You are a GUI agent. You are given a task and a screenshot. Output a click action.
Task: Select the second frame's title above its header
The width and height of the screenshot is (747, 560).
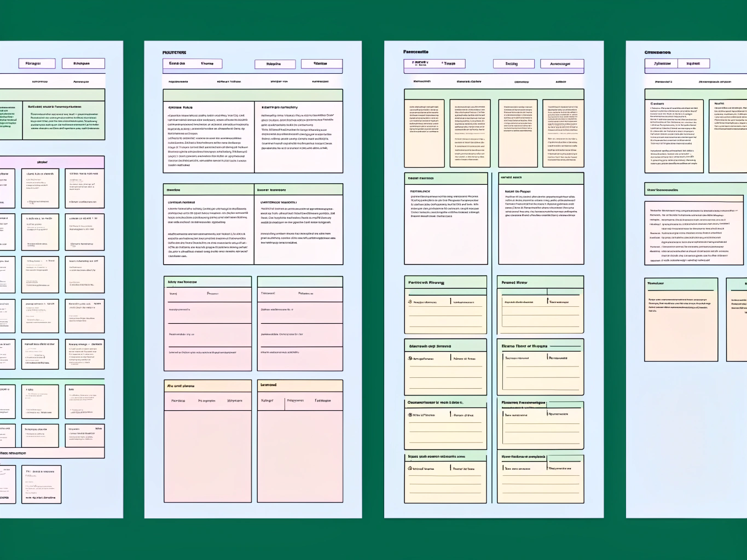pos(174,52)
